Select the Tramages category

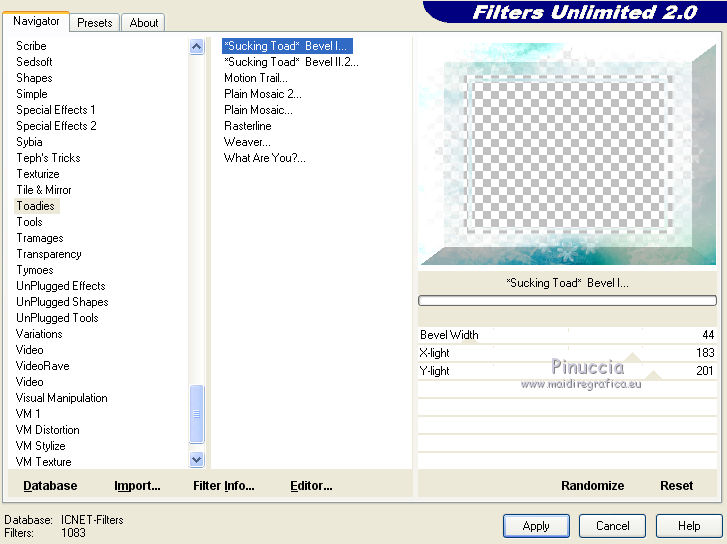pyautogui.click(x=40, y=238)
